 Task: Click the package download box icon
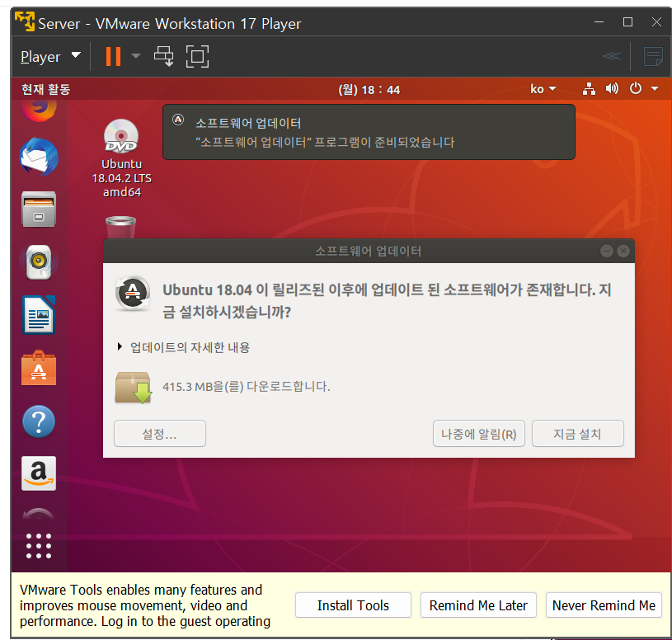pyautogui.click(x=134, y=388)
